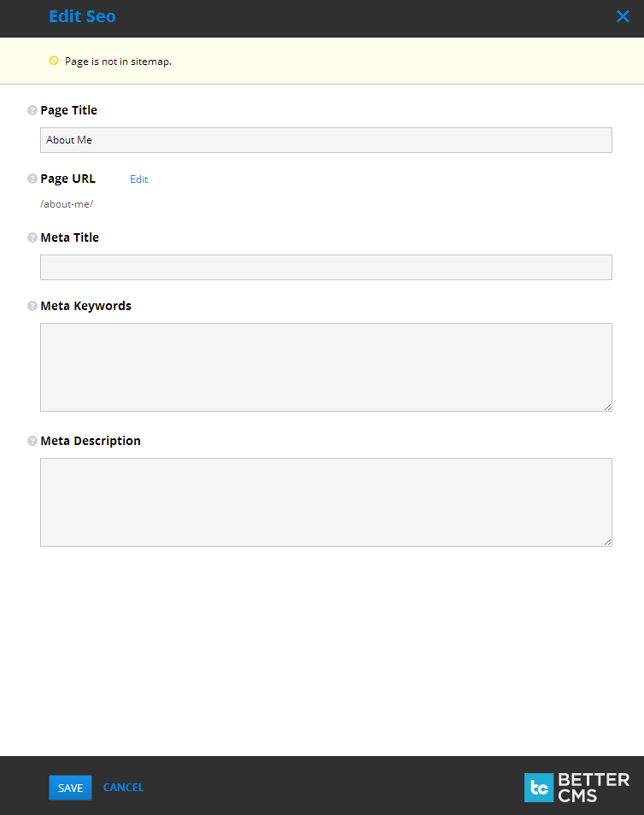
Task: Click the help icon beside Meta Keywords
Action: point(32,306)
